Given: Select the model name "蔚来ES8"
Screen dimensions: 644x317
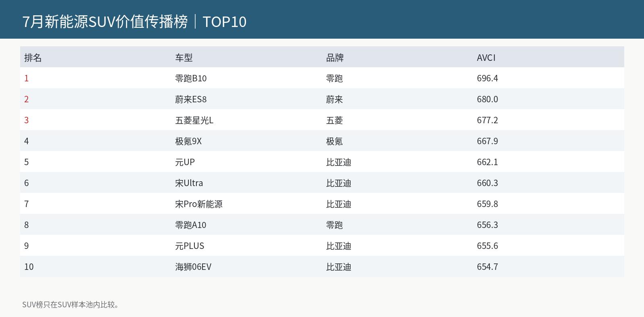Looking at the screenshot, I should click(191, 99).
